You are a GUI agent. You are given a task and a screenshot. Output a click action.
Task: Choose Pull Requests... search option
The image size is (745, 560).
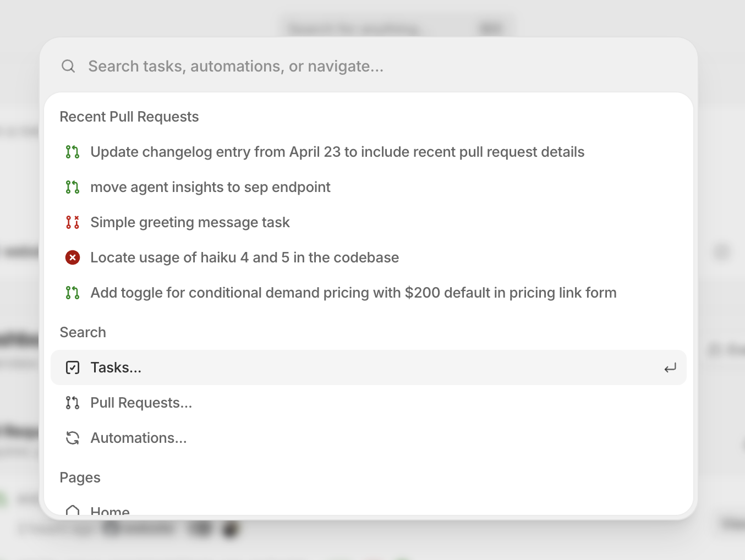click(141, 403)
